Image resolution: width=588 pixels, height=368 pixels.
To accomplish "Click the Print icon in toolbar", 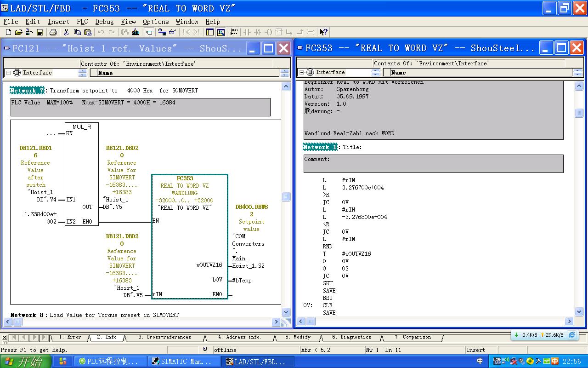I will (x=53, y=32).
